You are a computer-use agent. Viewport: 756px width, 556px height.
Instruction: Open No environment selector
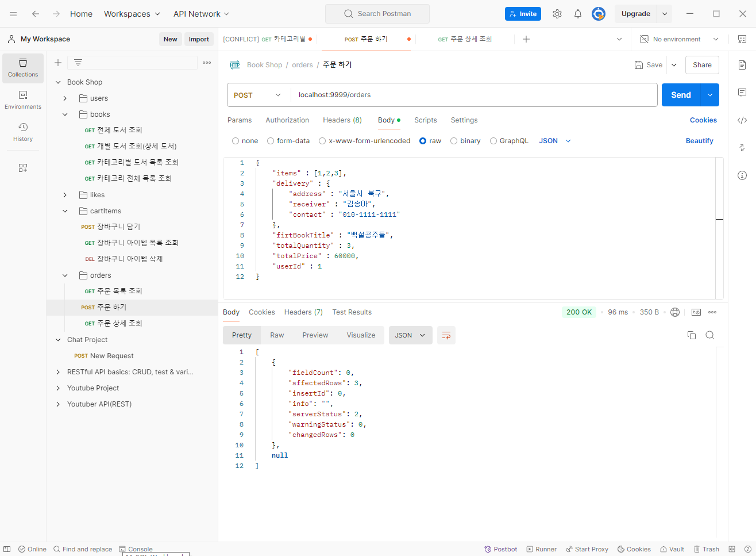[x=680, y=39]
